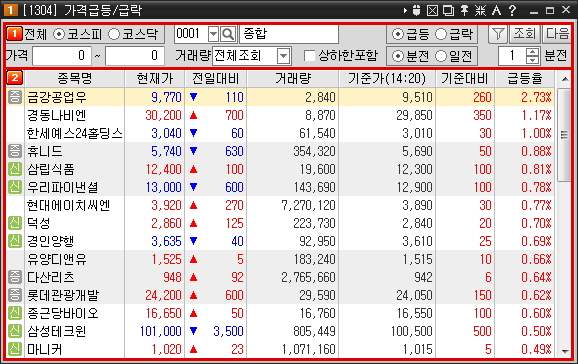Open the 거래량 전체조회 dropdown
The image size is (578, 364).
tap(283, 56)
